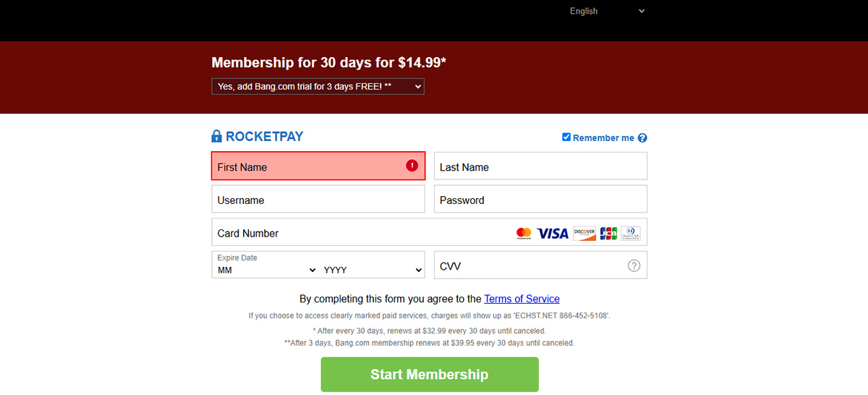Click the JCB card logo
The image size is (868, 395).
(x=608, y=233)
